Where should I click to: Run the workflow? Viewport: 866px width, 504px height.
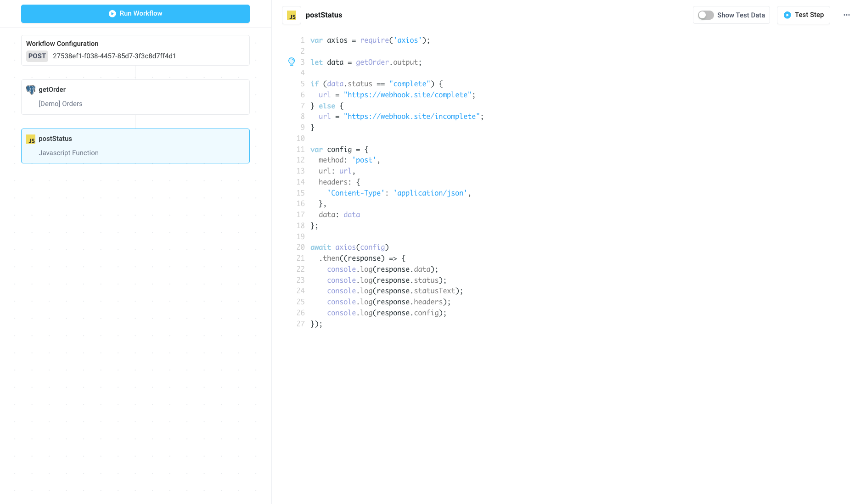pos(135,13)
